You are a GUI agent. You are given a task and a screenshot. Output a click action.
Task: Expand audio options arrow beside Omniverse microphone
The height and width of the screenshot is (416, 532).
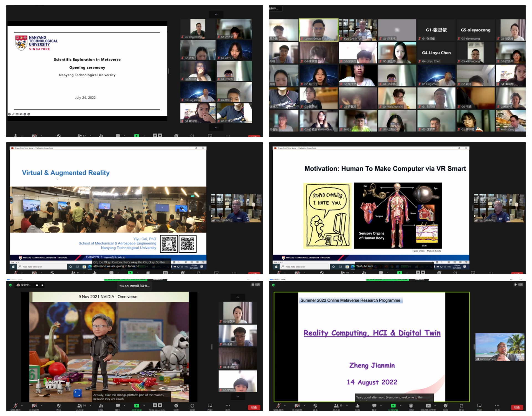22,406
